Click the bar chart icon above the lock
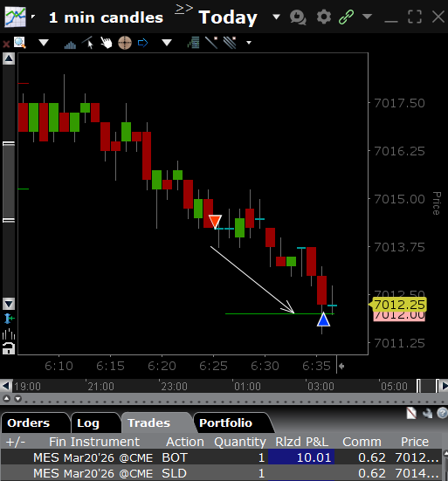This screenshot has width=448, height=481. tap(9, 333)
